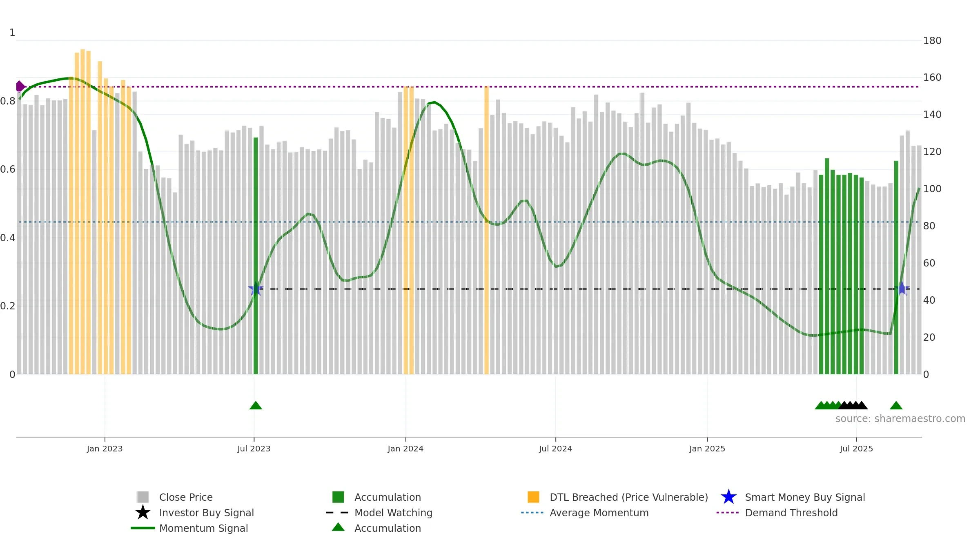The width and height of the screenshot is (980, 551).
Task: Click the orange DTL Breached legend square
Action: pos(533,497)
